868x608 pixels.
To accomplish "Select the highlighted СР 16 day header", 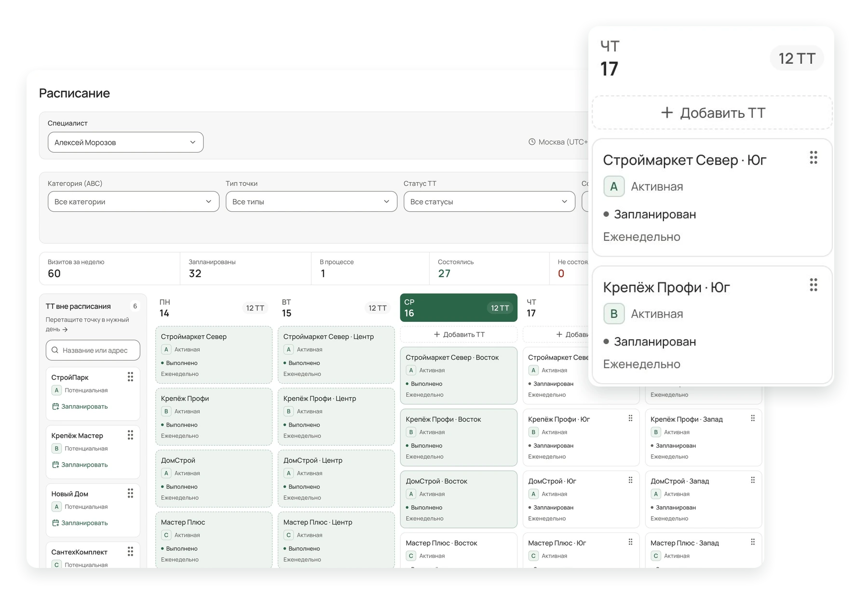I will tap(459, 308).
